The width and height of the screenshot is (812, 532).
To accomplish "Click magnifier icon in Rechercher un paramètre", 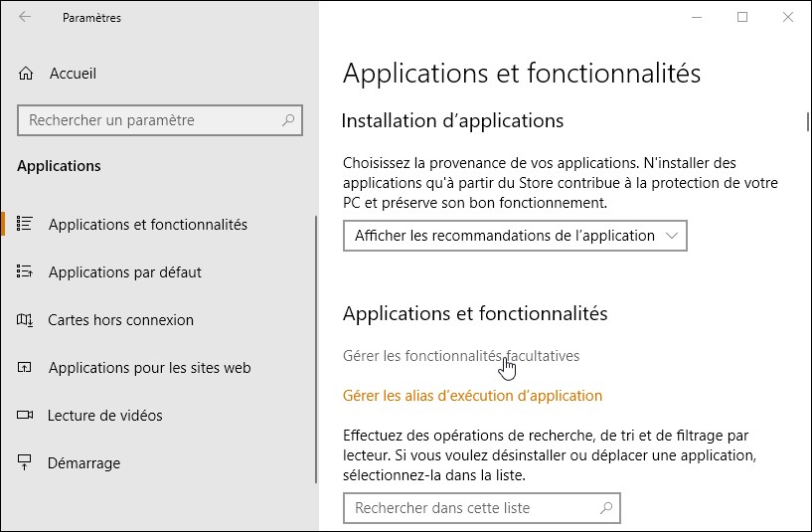I will [x=288, y=120].
